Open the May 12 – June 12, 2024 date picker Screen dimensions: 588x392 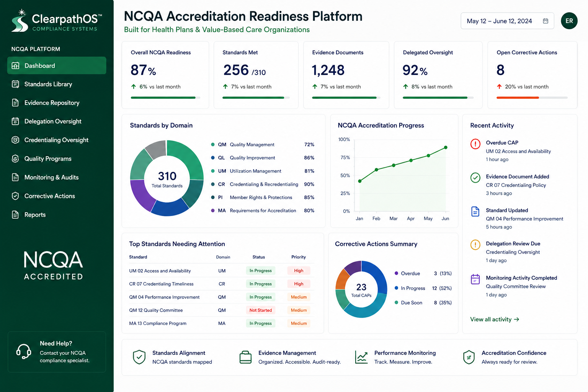507,21
